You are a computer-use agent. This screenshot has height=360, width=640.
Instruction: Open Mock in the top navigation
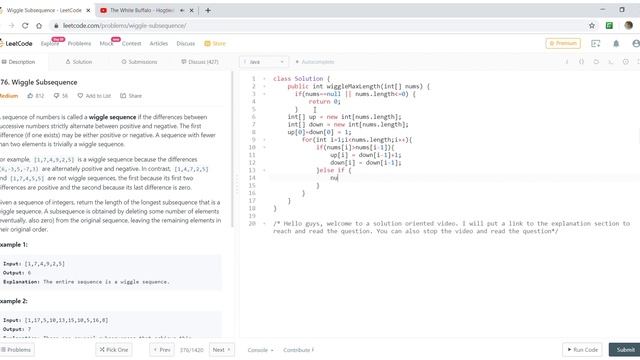coord(107,44)
